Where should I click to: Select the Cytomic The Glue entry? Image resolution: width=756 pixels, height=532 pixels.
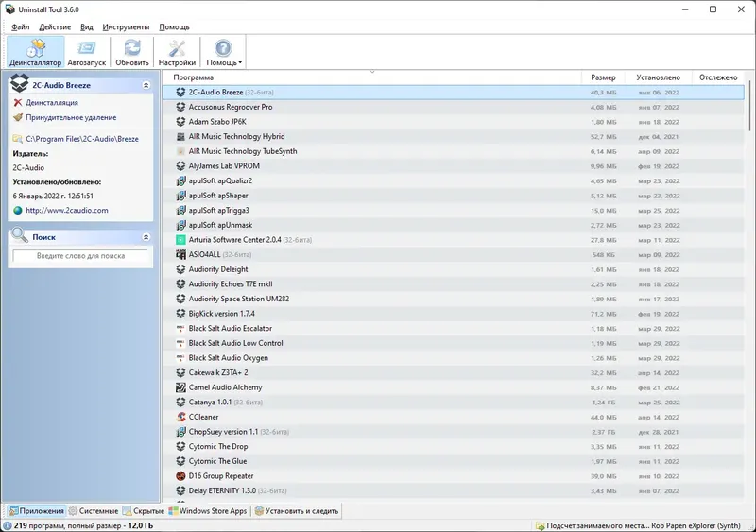pos(454,461)
